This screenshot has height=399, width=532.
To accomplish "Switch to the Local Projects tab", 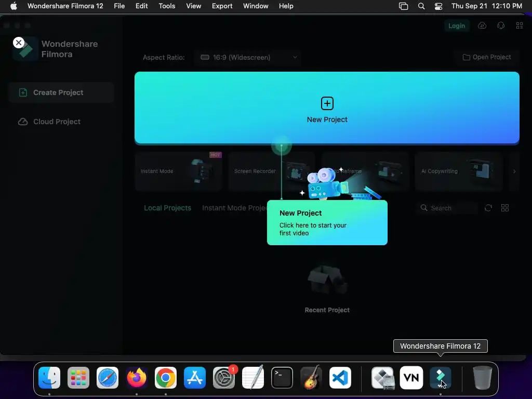I will click(168, 208).
